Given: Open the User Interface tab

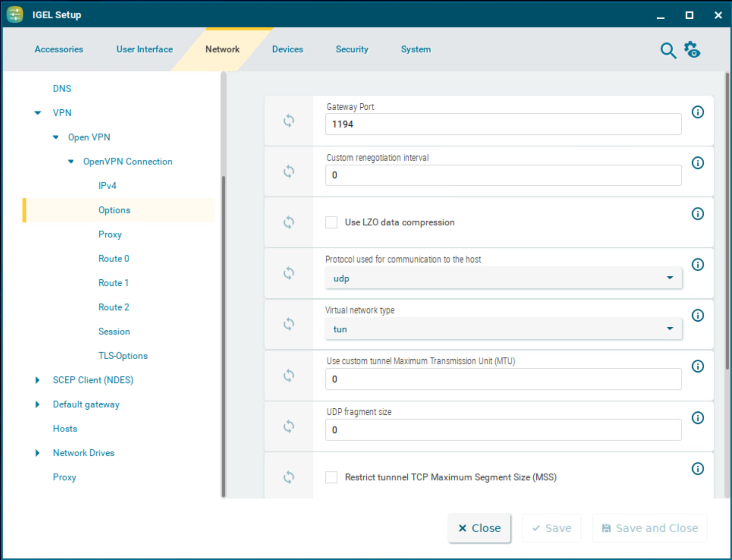Looking at the screenshot, I should (x=145, y=50).
